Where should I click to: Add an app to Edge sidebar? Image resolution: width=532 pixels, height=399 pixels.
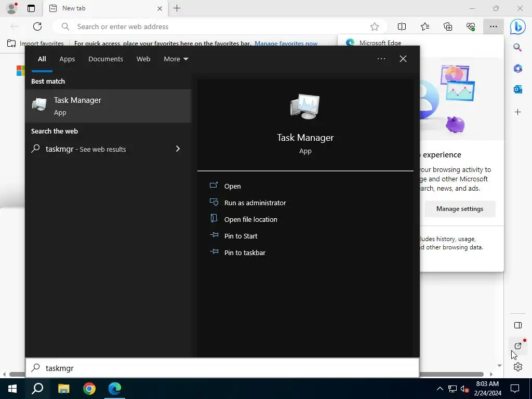point(517,112)
